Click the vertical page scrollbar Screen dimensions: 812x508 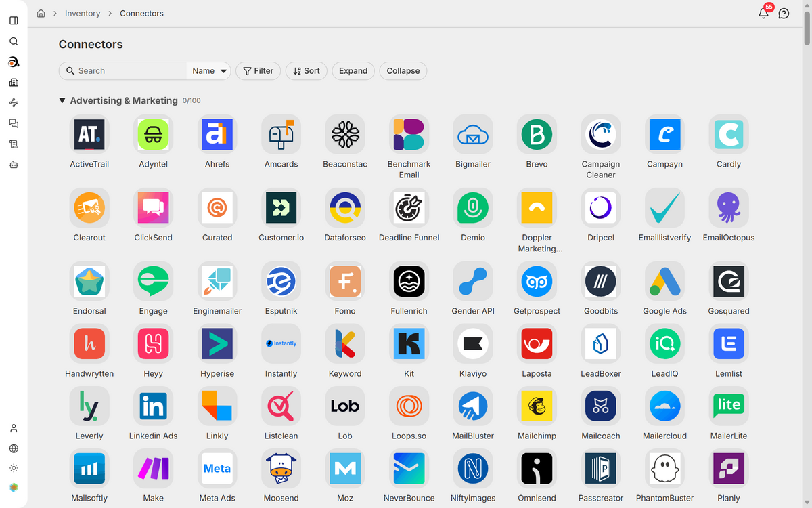(807, 25)
